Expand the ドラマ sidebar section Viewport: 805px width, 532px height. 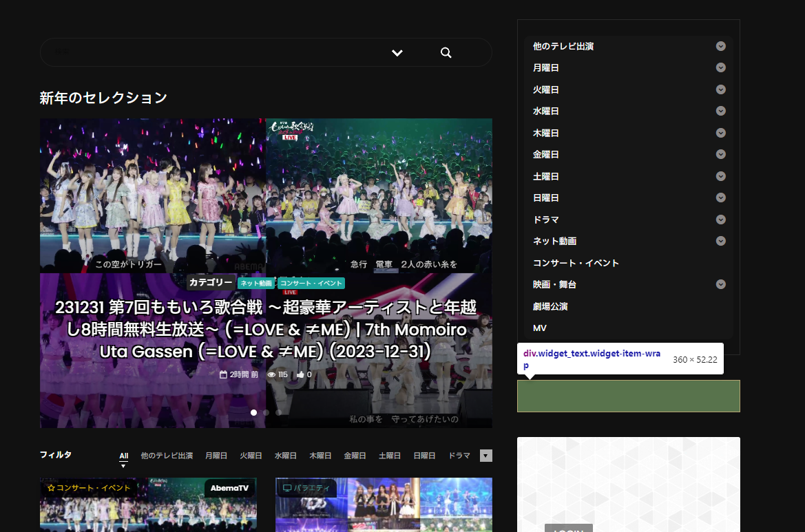[720, 220]
